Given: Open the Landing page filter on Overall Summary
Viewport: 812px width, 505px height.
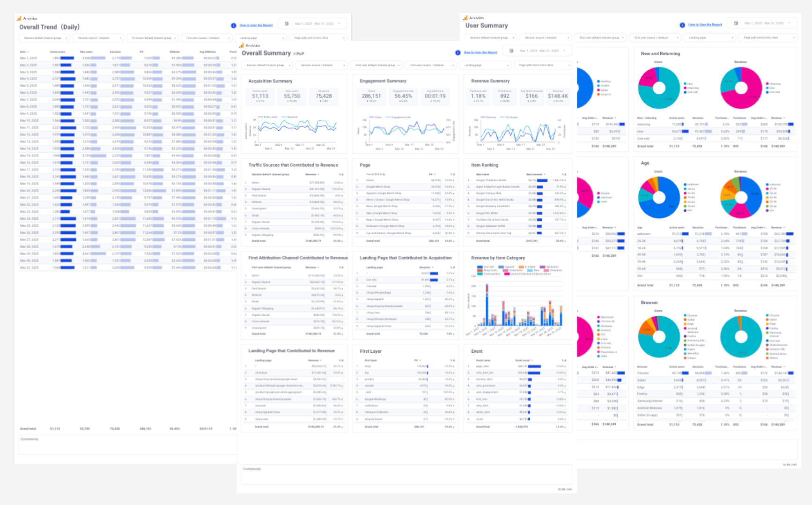Looking at the screenshot, I should [485, 65].
